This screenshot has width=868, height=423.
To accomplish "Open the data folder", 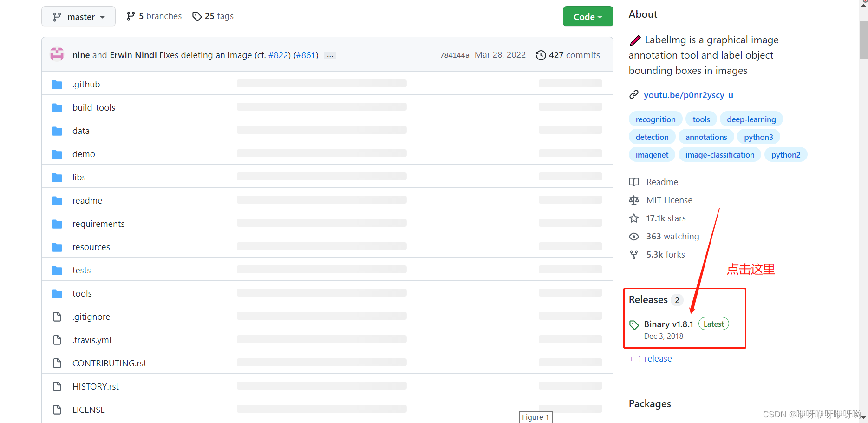I will coord(81,131).
